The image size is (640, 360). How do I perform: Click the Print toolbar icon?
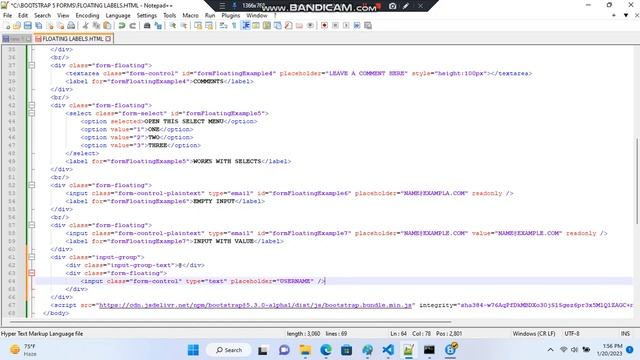click(x=71, y=25)
